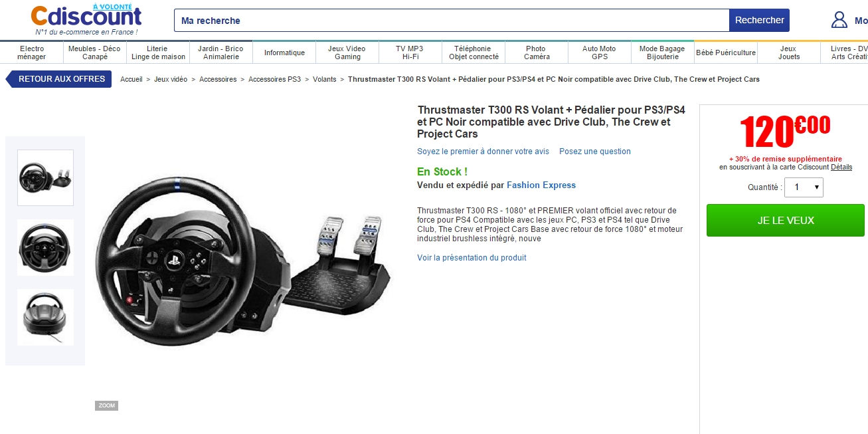Open the Téléphonie Objet connecté menu
This screenshot has height=434, width=868.
point(473,53)
